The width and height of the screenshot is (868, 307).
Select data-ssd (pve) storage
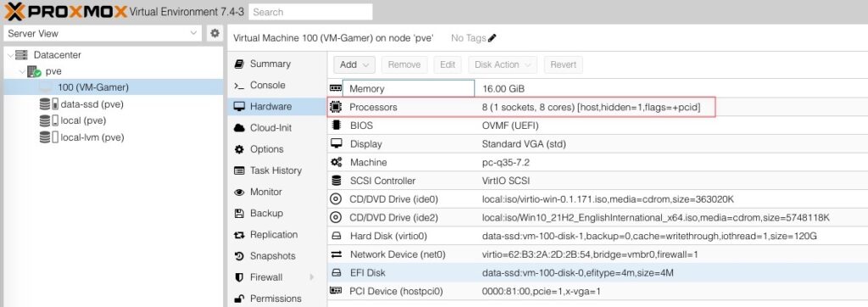pos(113,104)
